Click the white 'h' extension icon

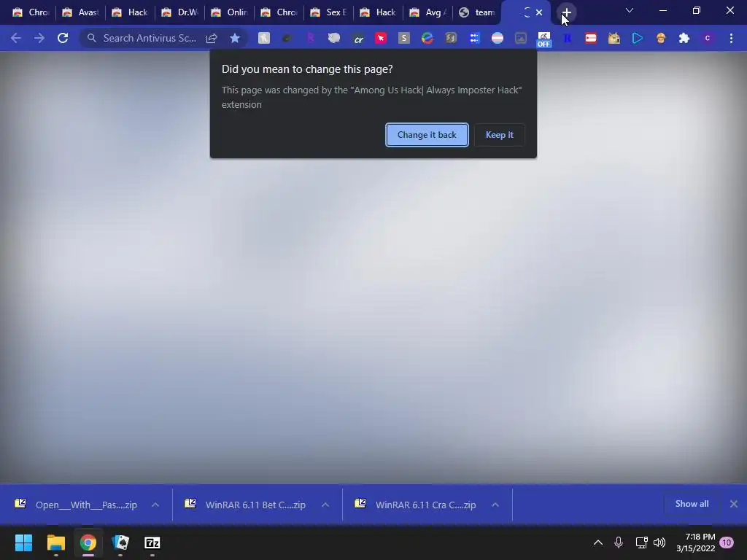pos(264,38)
